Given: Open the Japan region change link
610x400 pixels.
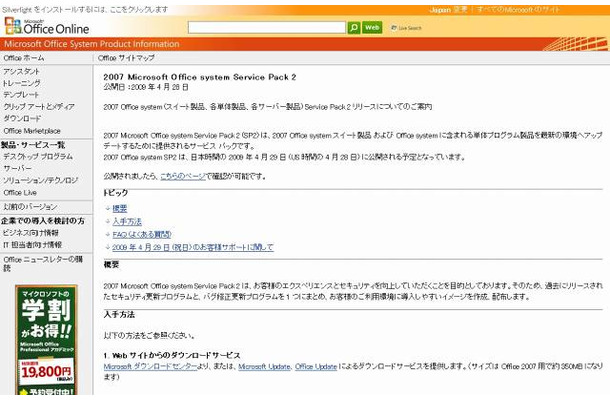Looking at the screenshot, I should tap(449, 10).
